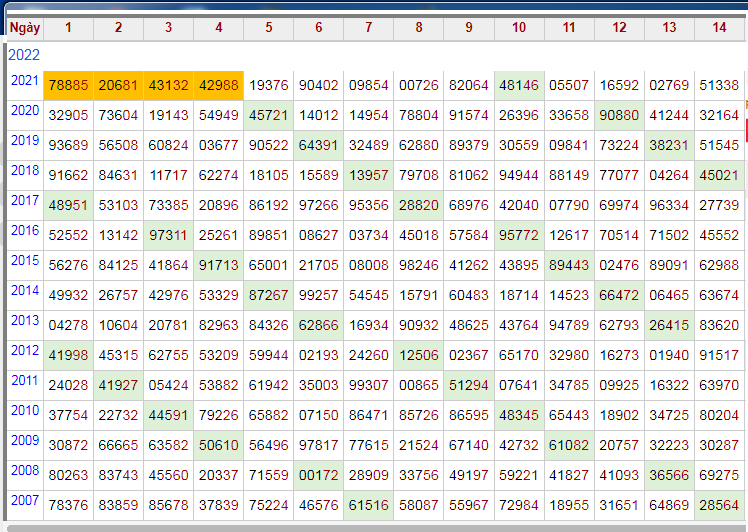
Task: Select the 2016 year link
Action: (24, 231)
